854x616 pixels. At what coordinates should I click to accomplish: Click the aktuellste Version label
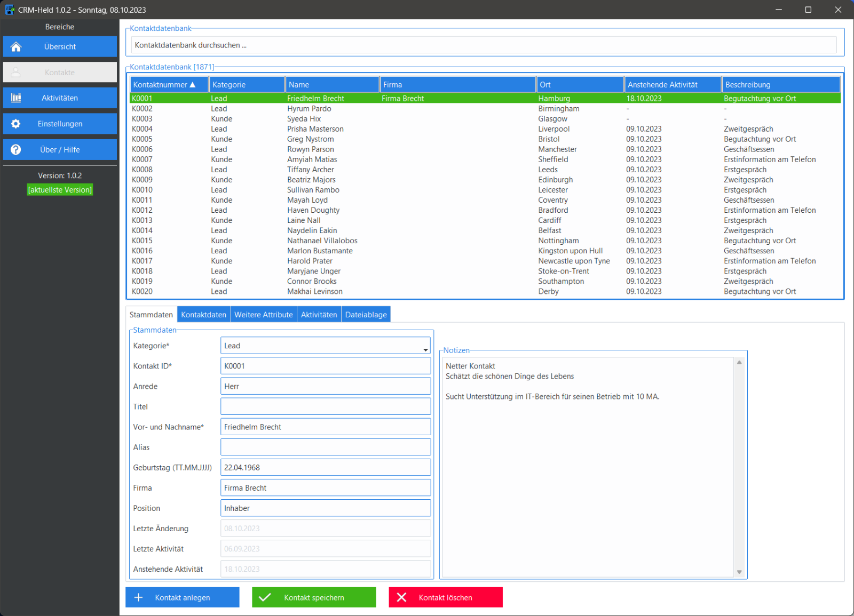pos(60,190)
